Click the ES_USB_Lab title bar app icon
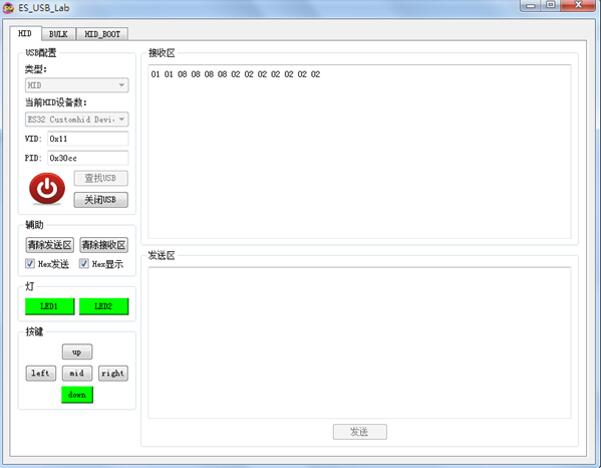Viewport: 601px width, 468px height. click(9, 7)
